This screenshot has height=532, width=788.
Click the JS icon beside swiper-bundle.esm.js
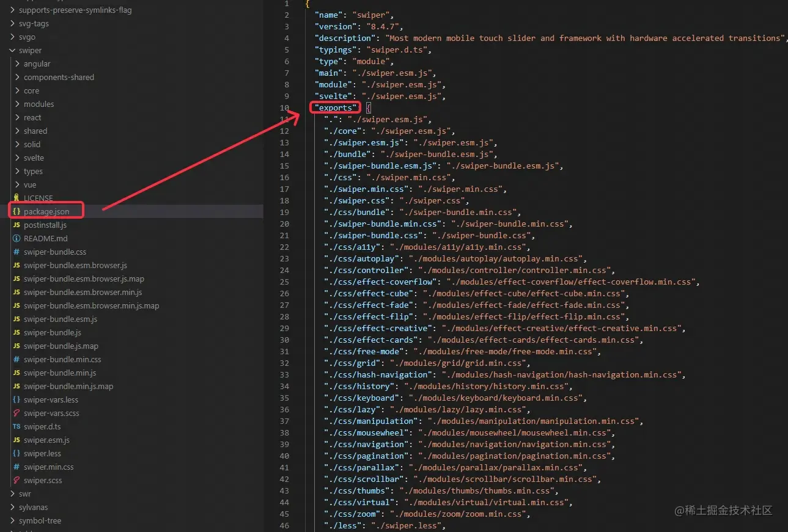pos(17,319)
